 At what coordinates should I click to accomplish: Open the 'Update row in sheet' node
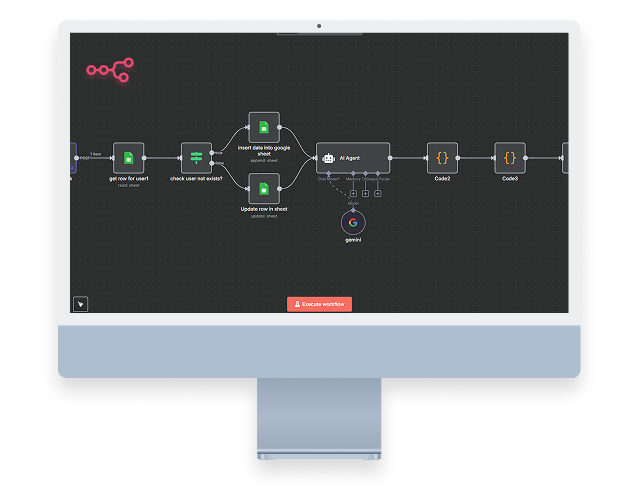click(263, 187)
